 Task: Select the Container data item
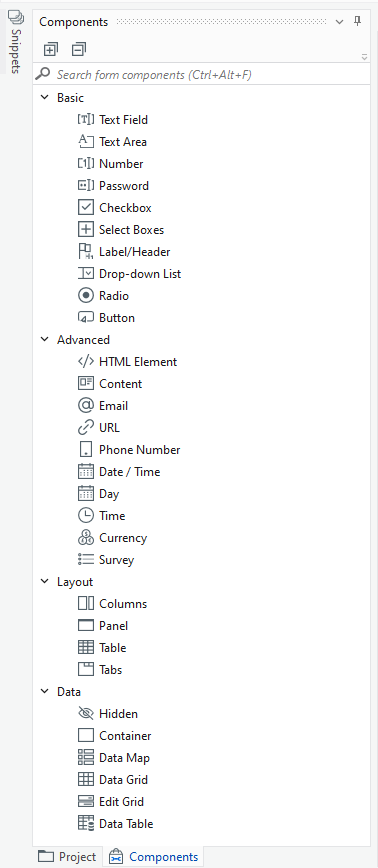pyautogui.click(x=114, y=736)
